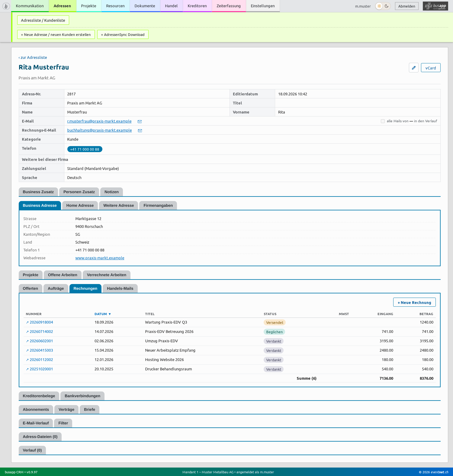Click the Abmelden button
Image resolution: width=453 pixels, height=476 pixels.
(406, 6)
